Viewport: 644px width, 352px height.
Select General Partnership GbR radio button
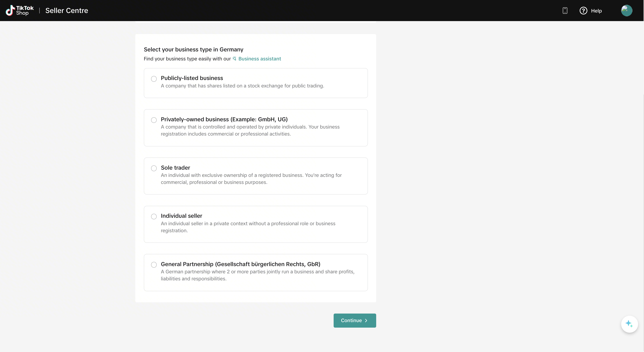tap(154, 265)
